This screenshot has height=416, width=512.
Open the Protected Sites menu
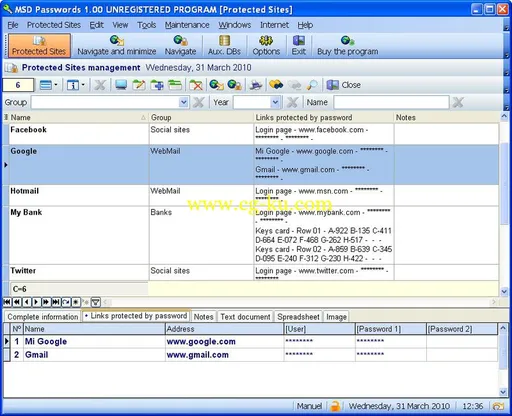pyautogui.click(x=54, y=25)
